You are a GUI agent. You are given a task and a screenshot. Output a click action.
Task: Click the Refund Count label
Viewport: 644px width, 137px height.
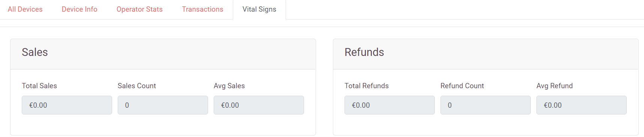462,86
